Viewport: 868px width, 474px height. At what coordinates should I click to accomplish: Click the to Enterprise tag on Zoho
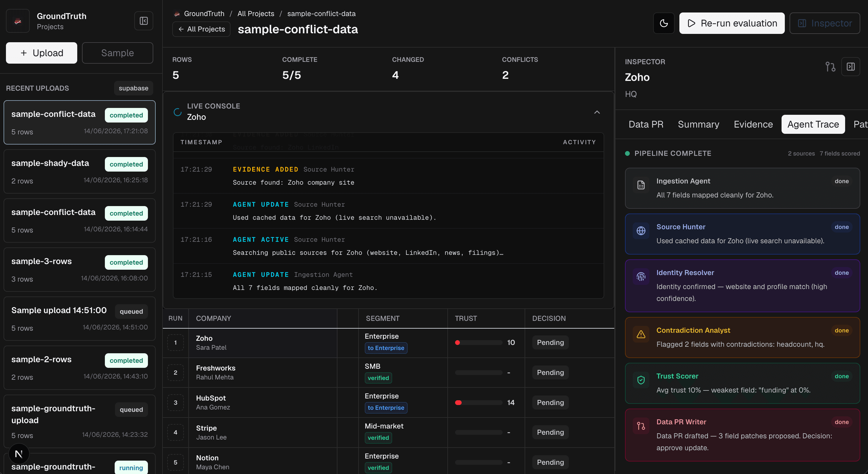point(386,348)
